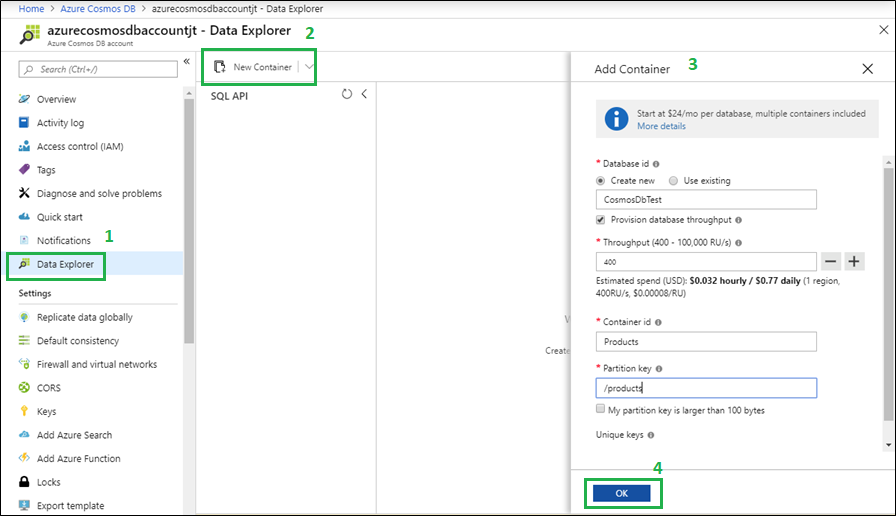
Task: Open Activity log in the sidebar
Action: 60,122
